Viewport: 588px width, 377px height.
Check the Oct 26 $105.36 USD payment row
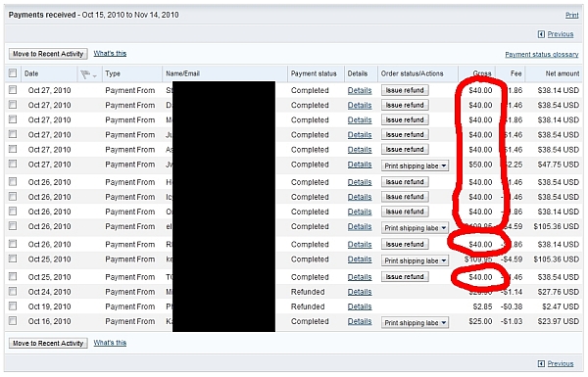tap(13, 225)
